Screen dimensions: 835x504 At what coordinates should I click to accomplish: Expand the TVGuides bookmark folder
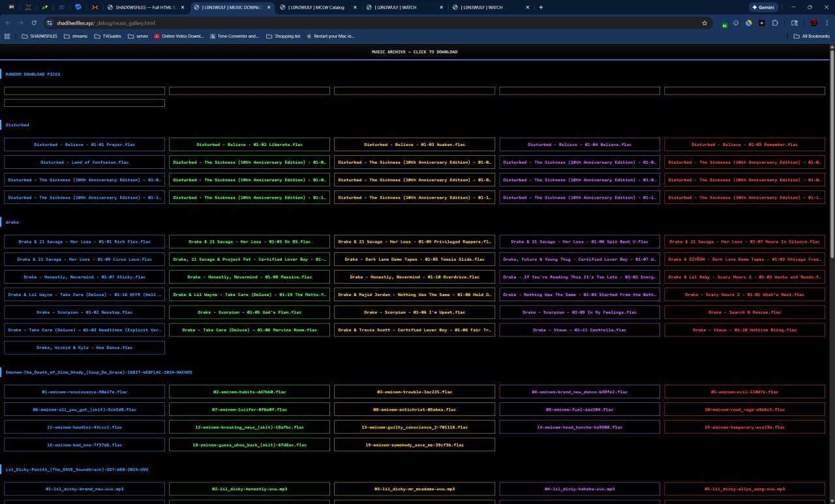click(110, 37)
